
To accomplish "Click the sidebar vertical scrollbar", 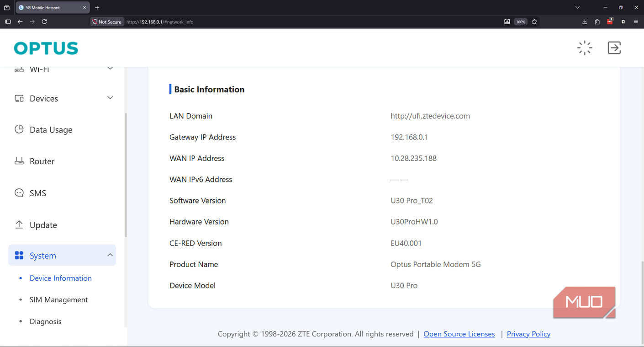I will [x=126, y=175].
